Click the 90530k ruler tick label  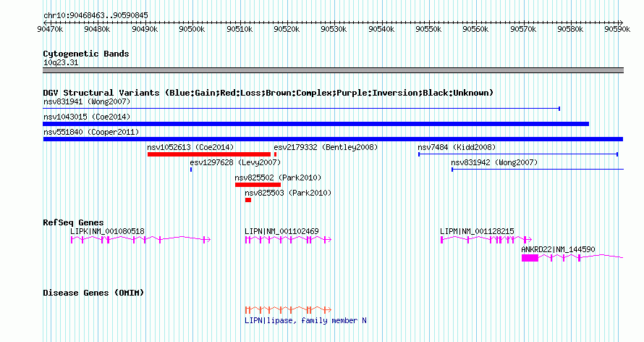334,29
